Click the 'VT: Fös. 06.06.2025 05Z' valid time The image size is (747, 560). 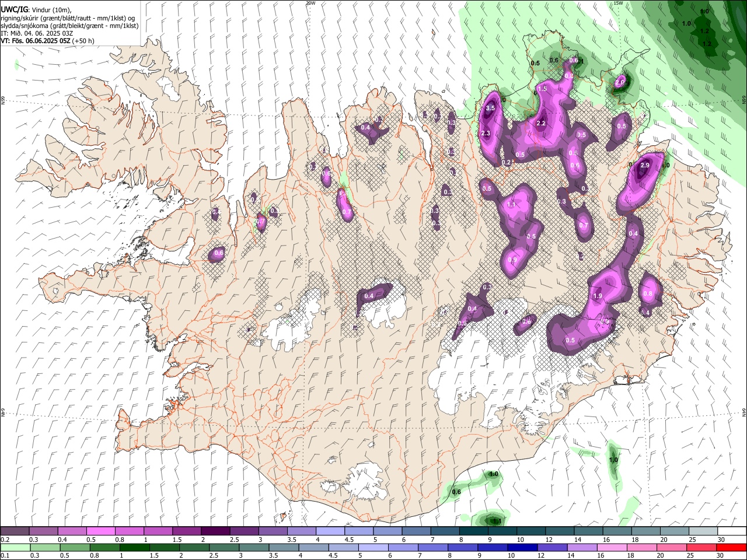pyautogui.click(x=36, y=41)
